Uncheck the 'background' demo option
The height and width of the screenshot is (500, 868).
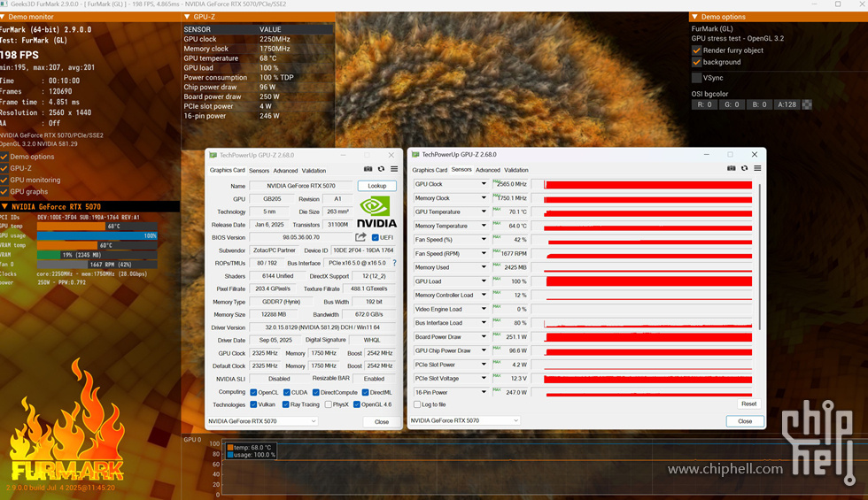697,62
